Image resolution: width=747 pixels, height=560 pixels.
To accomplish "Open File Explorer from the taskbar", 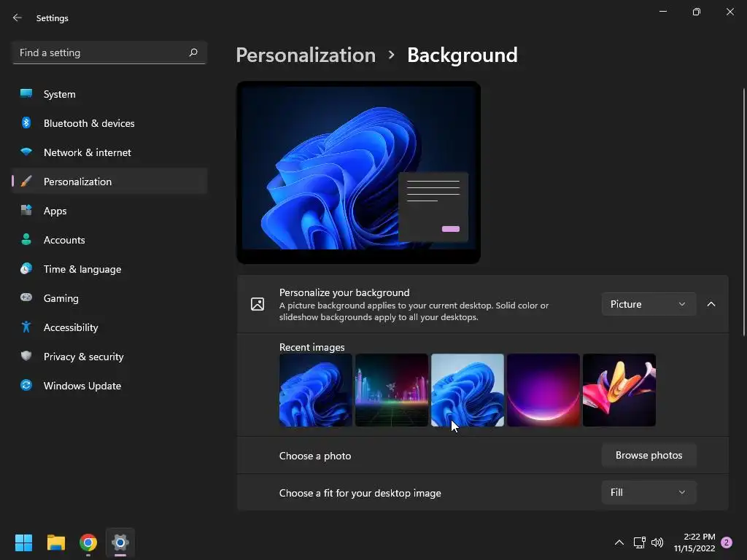I will pos(55,542).
